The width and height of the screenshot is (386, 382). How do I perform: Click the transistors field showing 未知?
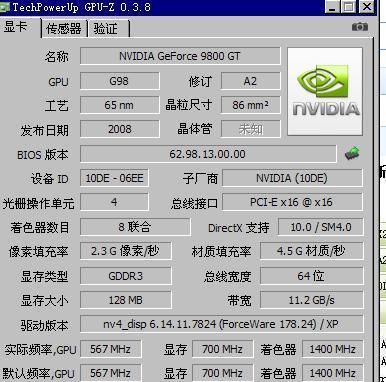point(250,129)
